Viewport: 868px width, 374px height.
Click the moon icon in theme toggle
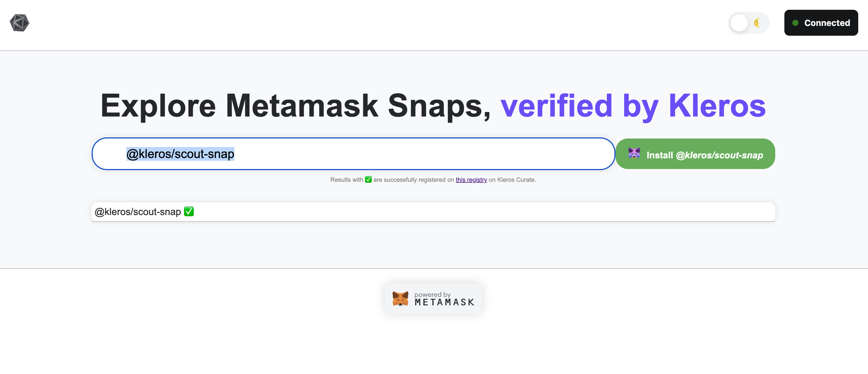click(x=757, y=23)
